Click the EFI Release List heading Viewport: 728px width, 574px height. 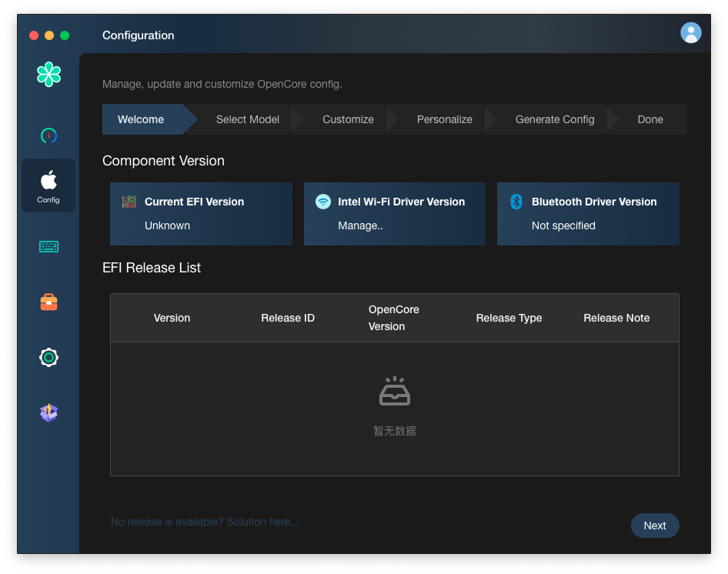(152, 268)
